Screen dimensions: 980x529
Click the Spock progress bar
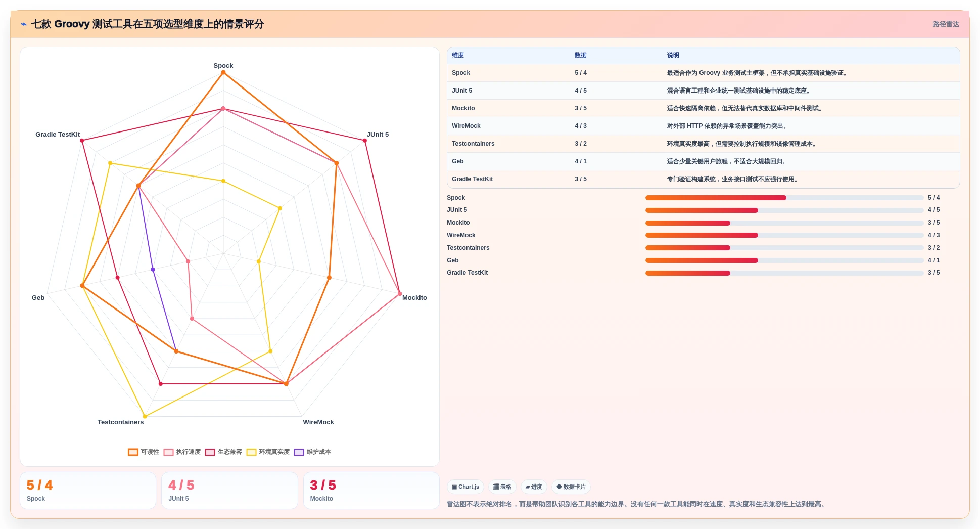tap(784, 198)
